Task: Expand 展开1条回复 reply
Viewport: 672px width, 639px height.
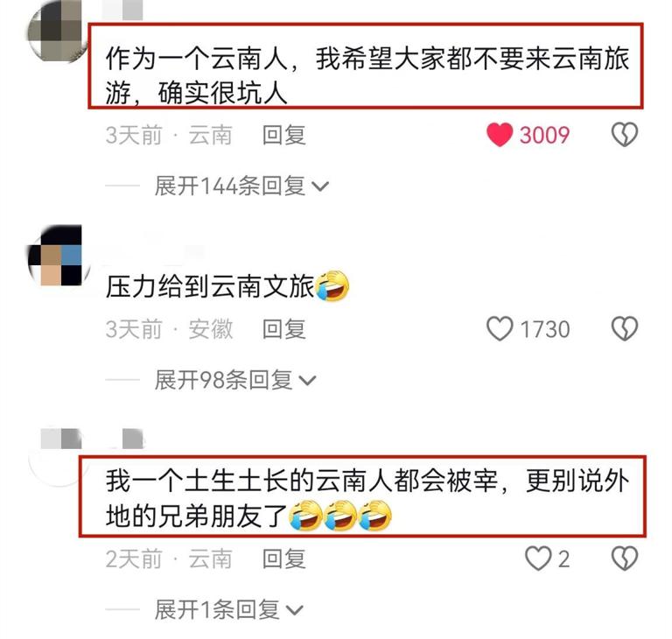Action: coord(228,609)
